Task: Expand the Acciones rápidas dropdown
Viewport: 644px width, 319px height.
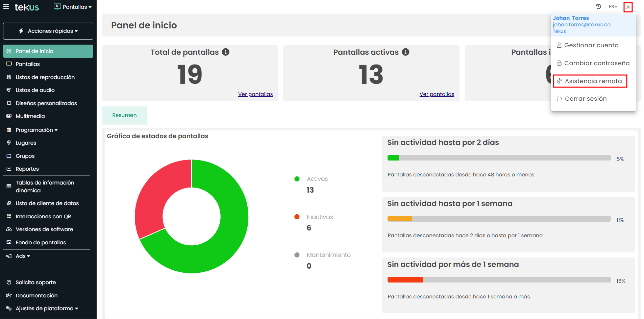Action: point(48,31)
